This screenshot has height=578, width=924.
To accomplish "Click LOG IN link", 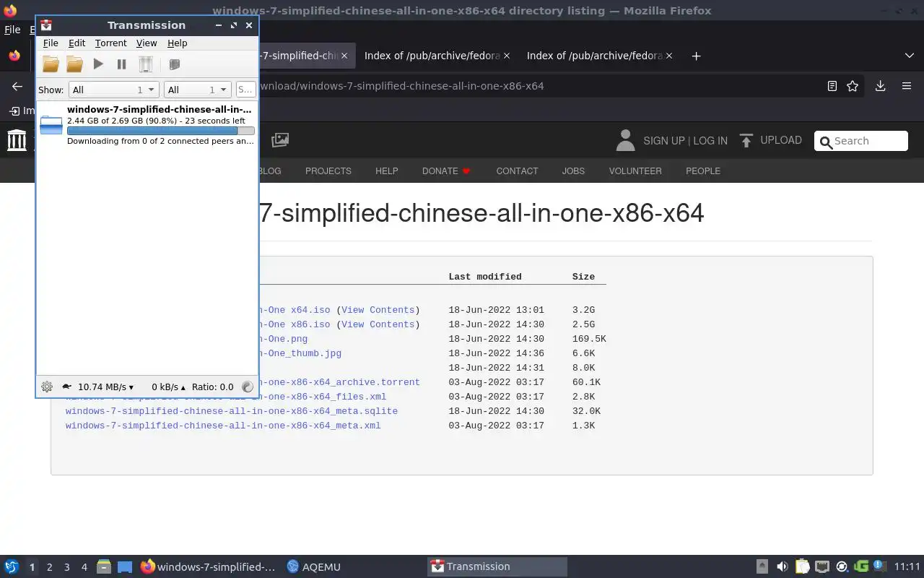I will click(710, 141).
